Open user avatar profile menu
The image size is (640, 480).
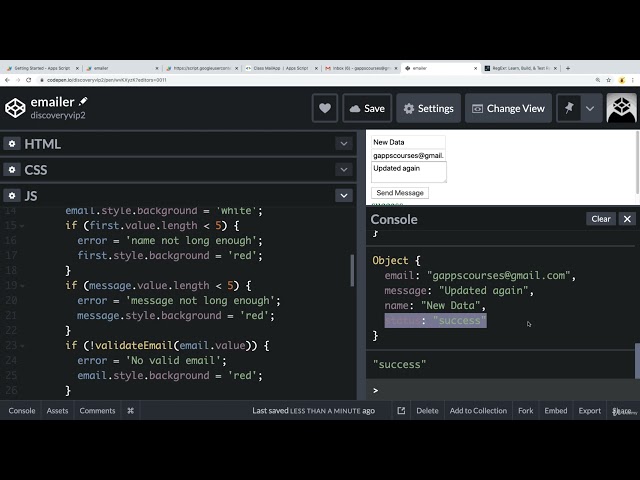tap(622, 108)
